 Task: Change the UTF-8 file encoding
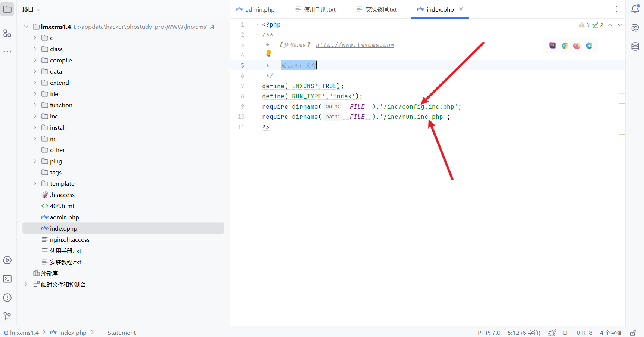(584, 333)
